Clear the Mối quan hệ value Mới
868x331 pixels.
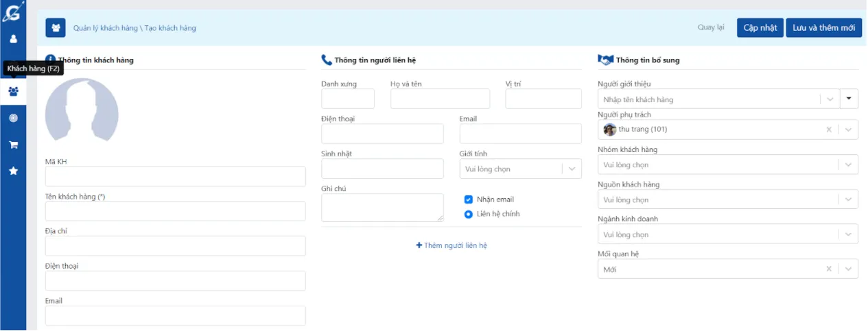click(x=829, y=269)
